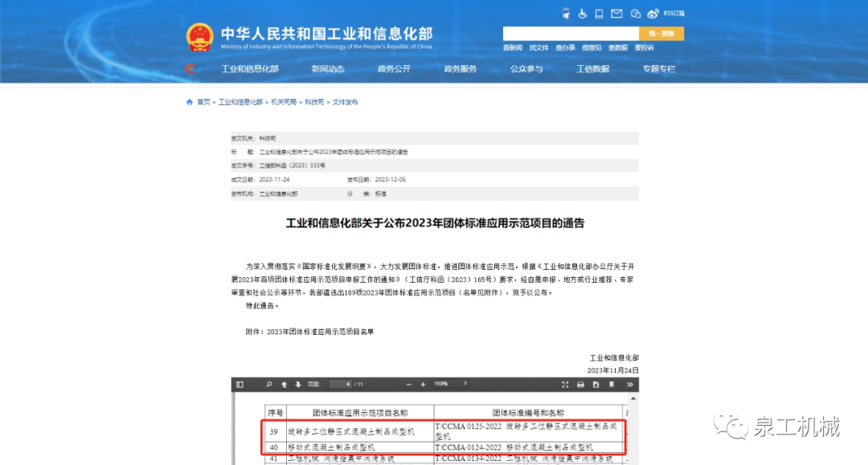Toggle the PDF viewer sidebar
Viewport: 868px width, 465px height.
(x=240, y=385)
